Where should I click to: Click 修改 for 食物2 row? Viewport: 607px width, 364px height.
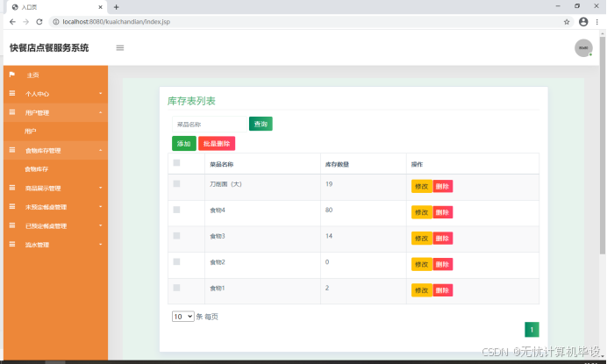pyautogui.click(x=422, y=264)
